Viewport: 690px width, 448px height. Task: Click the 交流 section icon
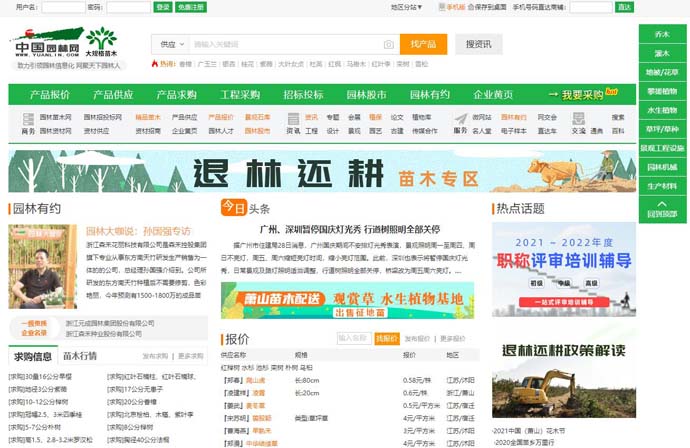pos(578,119)
